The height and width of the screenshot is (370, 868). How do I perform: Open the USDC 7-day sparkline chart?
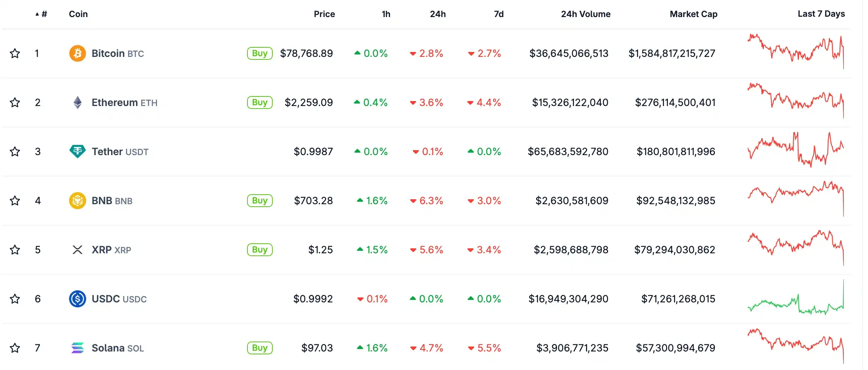[795, 297]
